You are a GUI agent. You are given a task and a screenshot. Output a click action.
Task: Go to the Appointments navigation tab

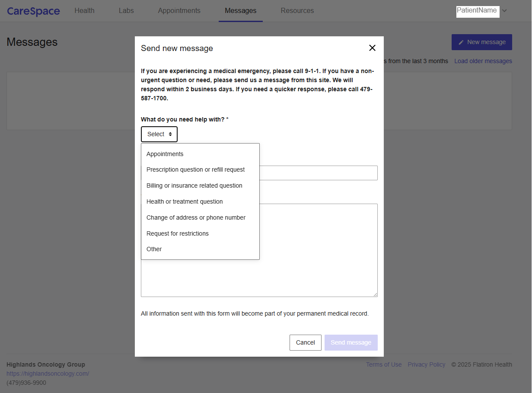pos(179,11)
